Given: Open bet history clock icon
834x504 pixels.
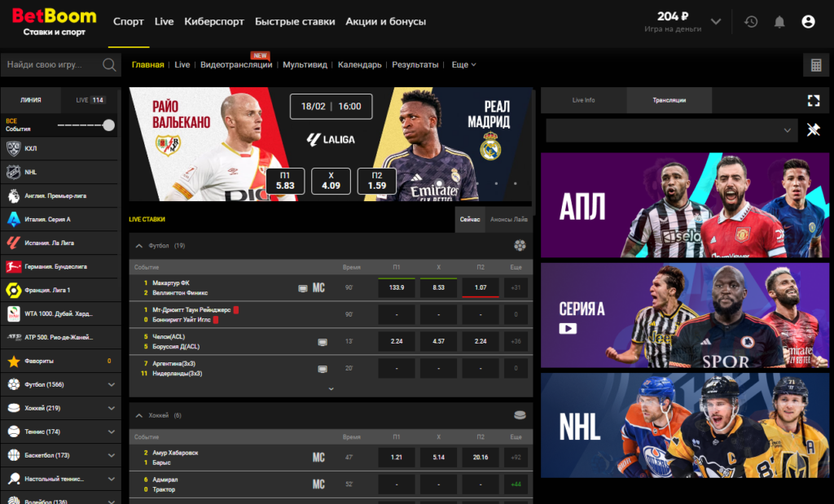Looking at the screenshot, I should click(x=750, y=22).
